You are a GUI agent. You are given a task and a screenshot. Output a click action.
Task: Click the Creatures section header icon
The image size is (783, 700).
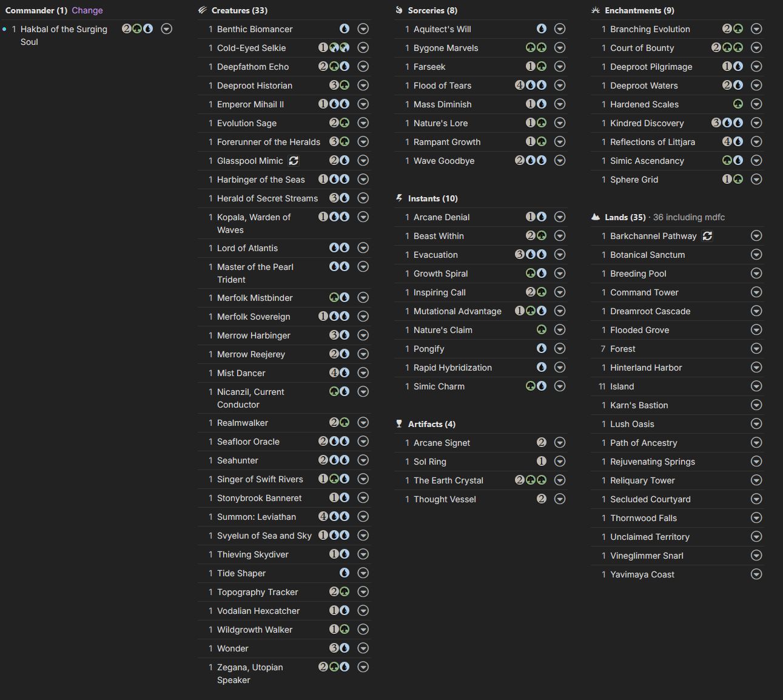[x=203, y=10]
